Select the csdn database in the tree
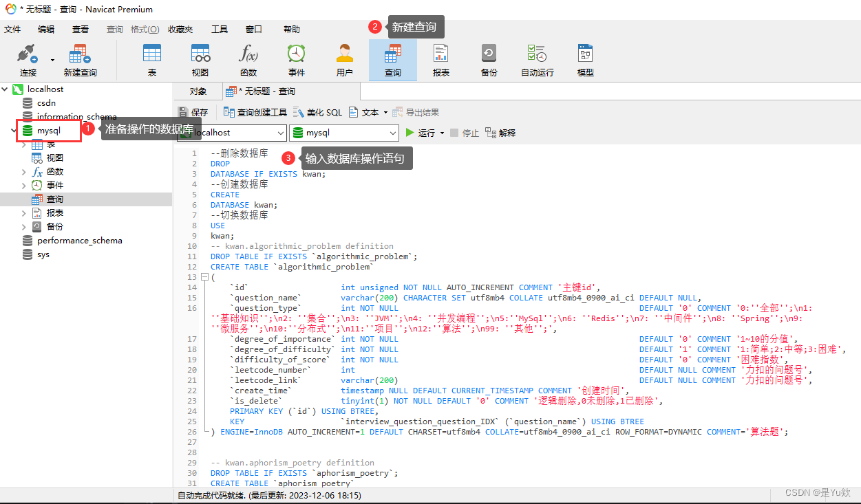The height and width of the screenshot is (504, 861). point(46,103)
